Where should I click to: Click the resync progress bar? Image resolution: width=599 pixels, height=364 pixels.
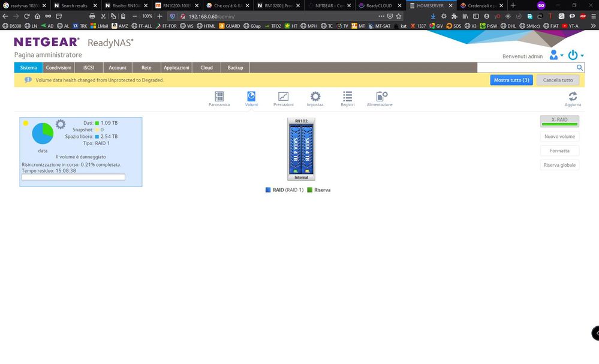(73, 177)
